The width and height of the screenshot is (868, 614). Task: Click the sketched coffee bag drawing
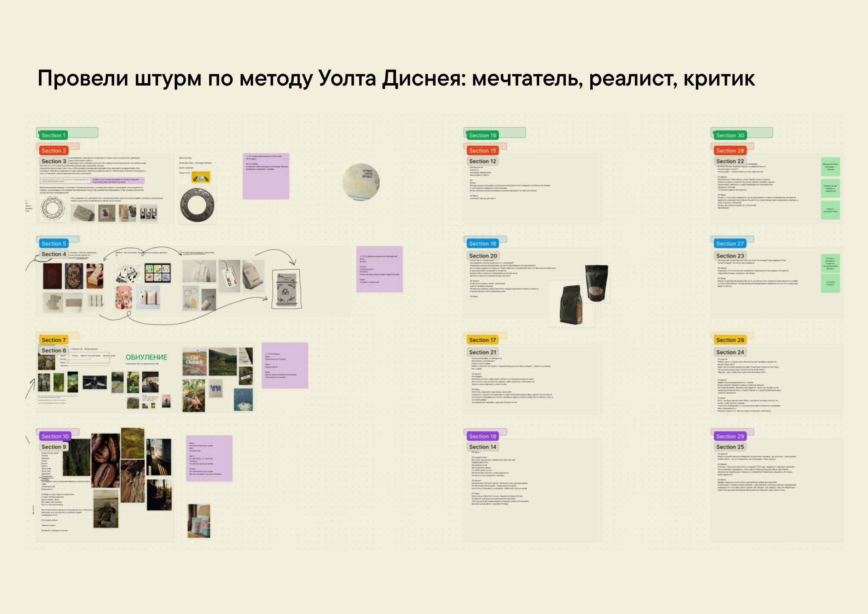click(286, 289)
